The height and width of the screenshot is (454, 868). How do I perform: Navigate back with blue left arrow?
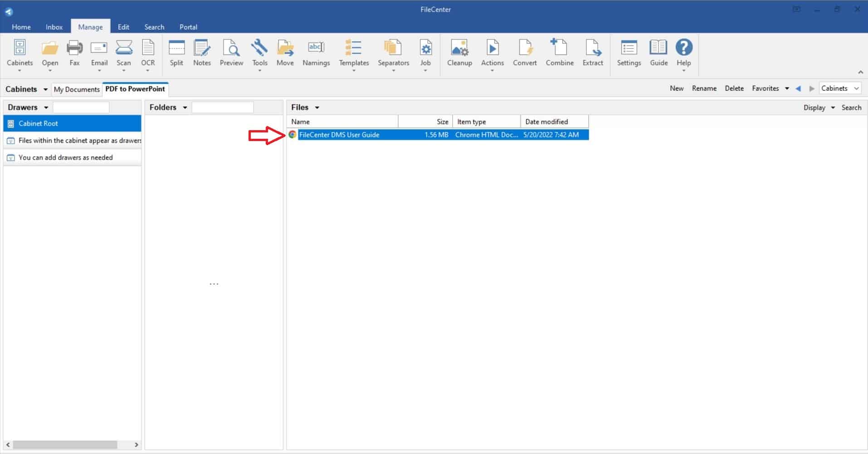(x=798, y=88)
